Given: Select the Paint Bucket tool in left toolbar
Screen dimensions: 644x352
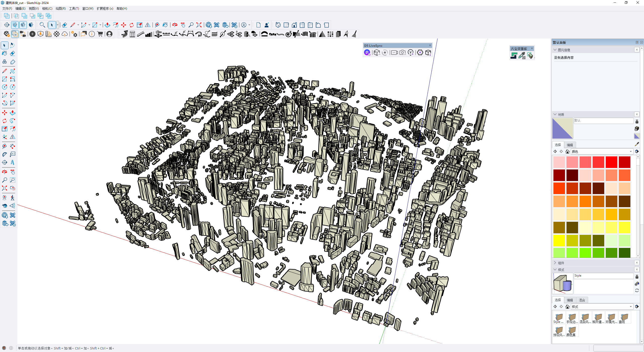Looking at the screenshot, I should click(x=4, y=53).
